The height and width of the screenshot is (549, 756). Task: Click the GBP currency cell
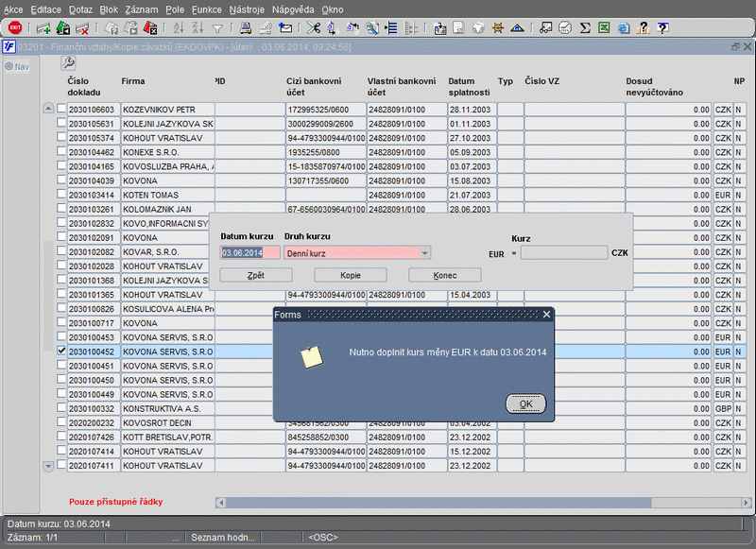[723, 409]
